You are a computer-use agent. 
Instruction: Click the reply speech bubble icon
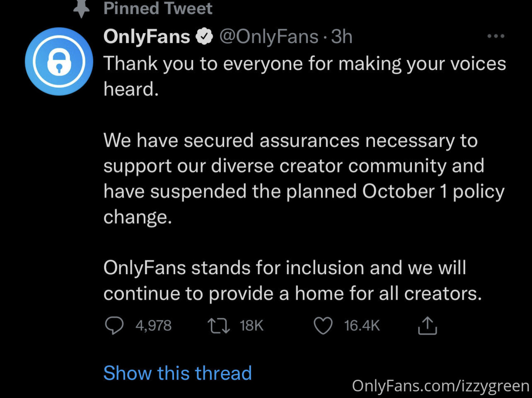114,325
